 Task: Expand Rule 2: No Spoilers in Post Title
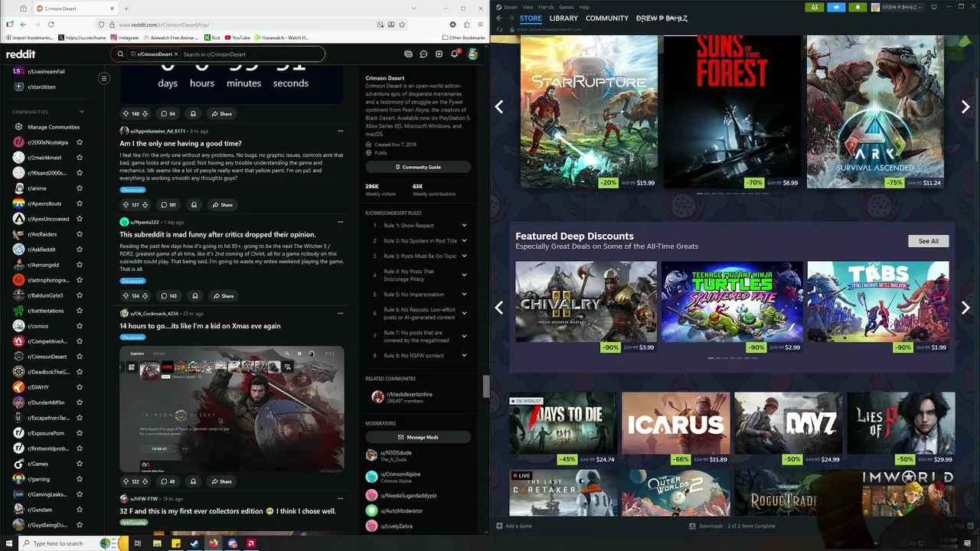click(464, 241)
